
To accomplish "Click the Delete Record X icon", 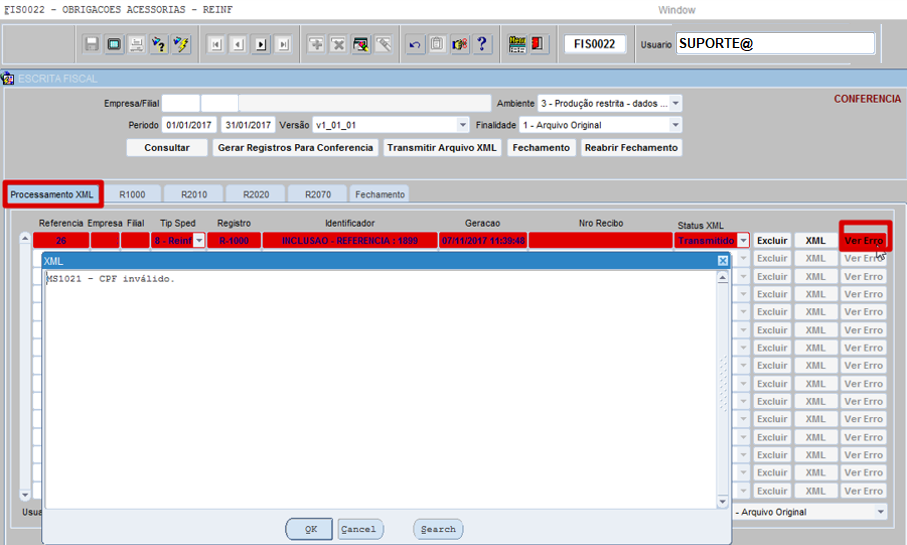I will pyautogui.click(x=338, y=44).
